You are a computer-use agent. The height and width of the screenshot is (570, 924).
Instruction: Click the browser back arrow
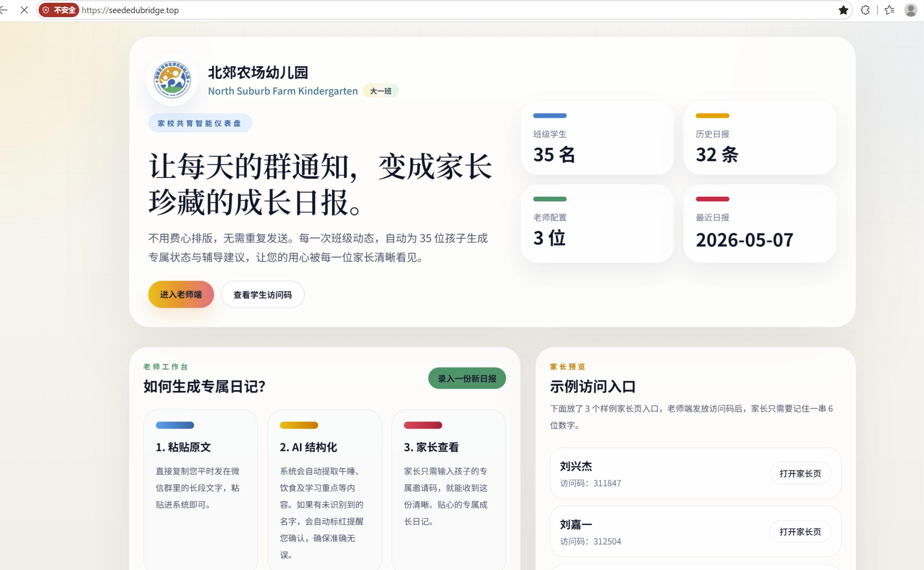pyautogui.click(x=4, y=10)
